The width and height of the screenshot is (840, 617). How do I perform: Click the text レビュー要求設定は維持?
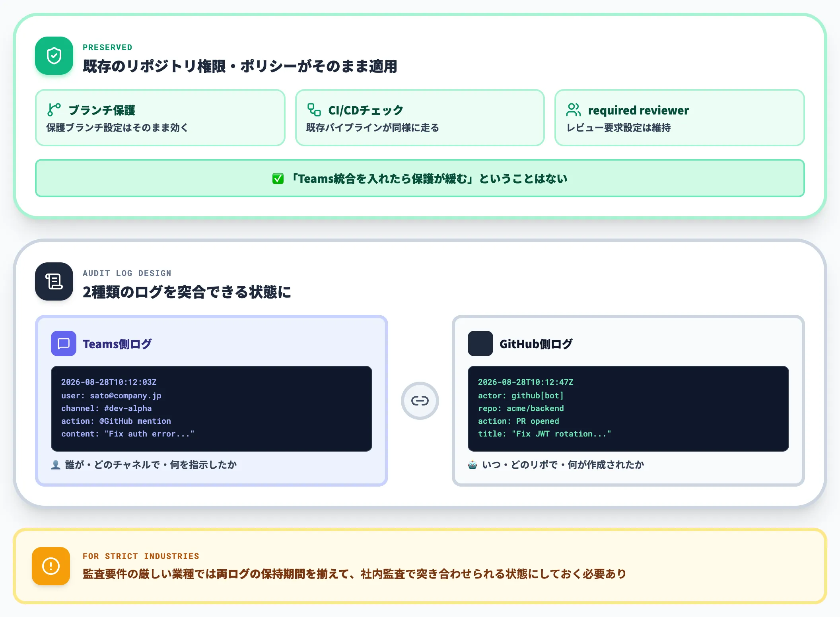click(x=618, y=128)
